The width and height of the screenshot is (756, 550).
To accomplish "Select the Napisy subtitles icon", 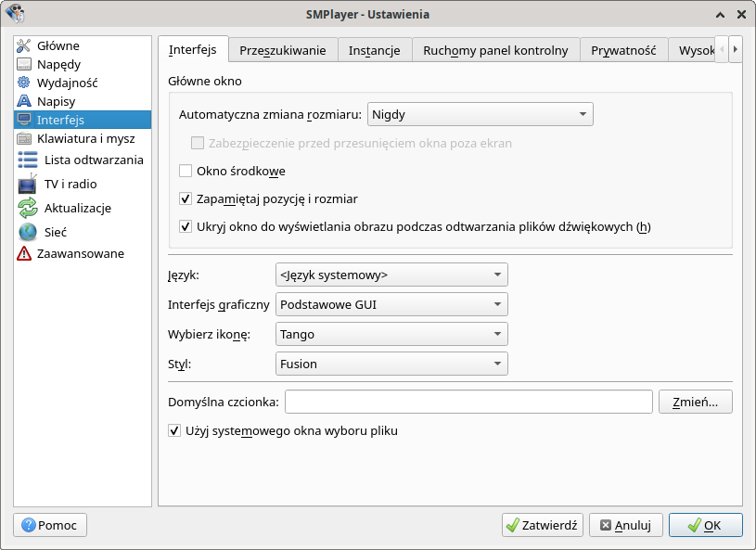I will (24, 101).
